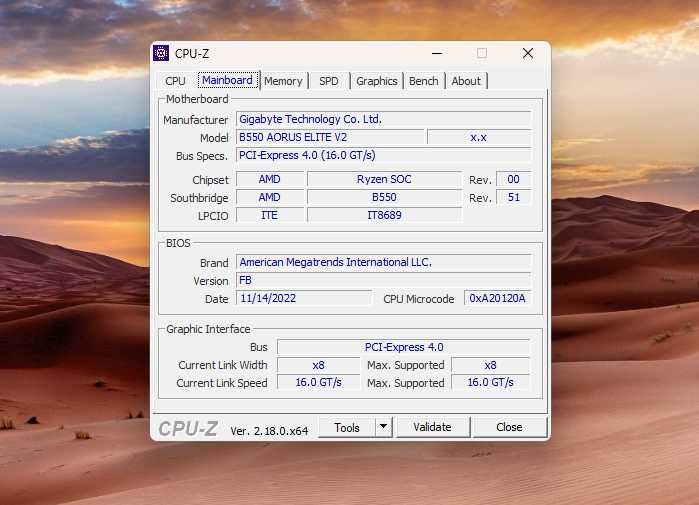Click Max. Supported link width x8
The height and width of the screenshot is (505, 699).
[x=490, y=365]
